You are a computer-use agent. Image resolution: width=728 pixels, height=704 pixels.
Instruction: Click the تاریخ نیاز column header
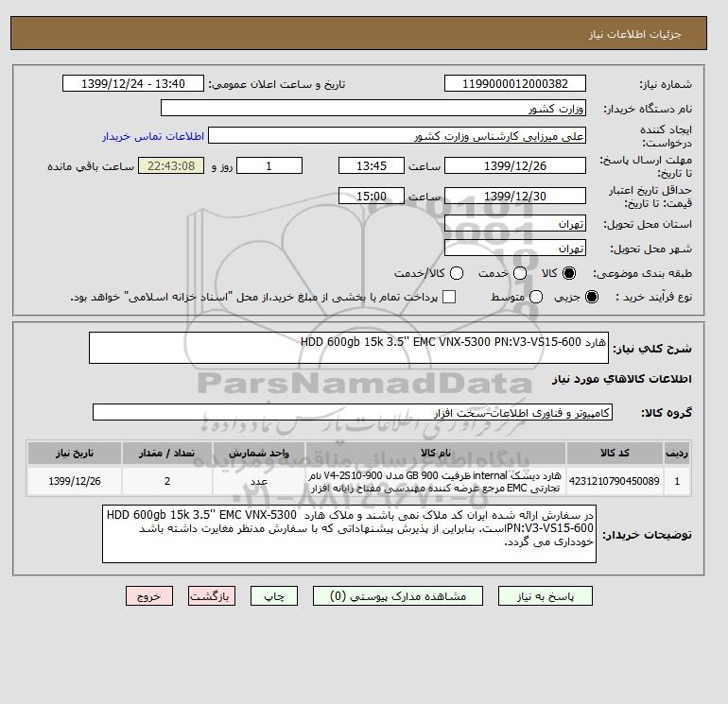(x=75, y=453)
